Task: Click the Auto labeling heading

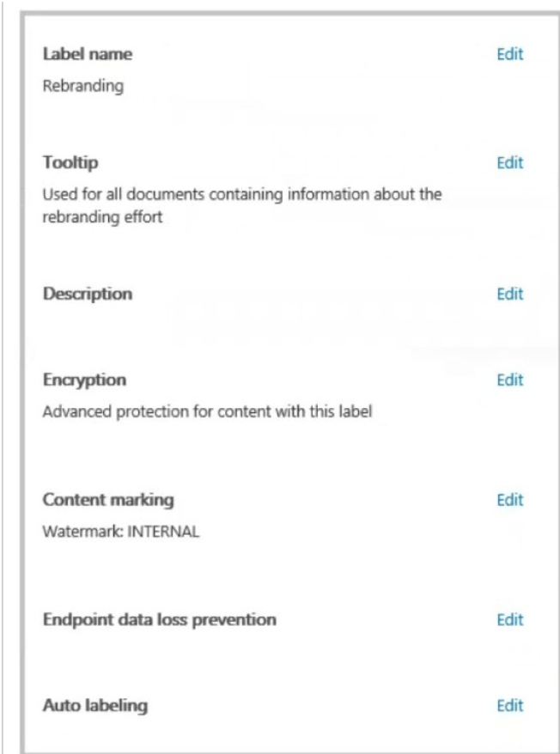Action: 95,706
